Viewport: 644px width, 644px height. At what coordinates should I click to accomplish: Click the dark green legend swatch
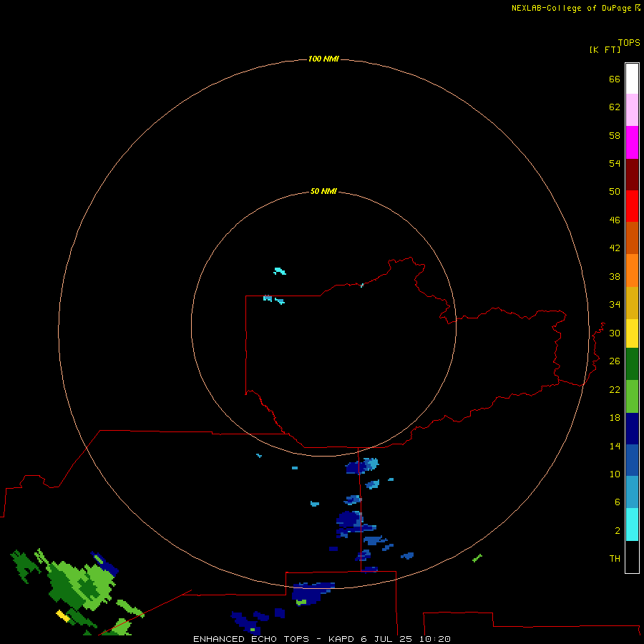(632, 364)
